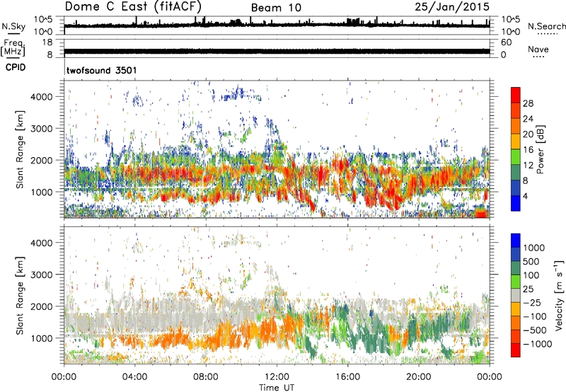
Task: Click the 'Dome C East (fitACF)' title
Action: click(133, 6)
